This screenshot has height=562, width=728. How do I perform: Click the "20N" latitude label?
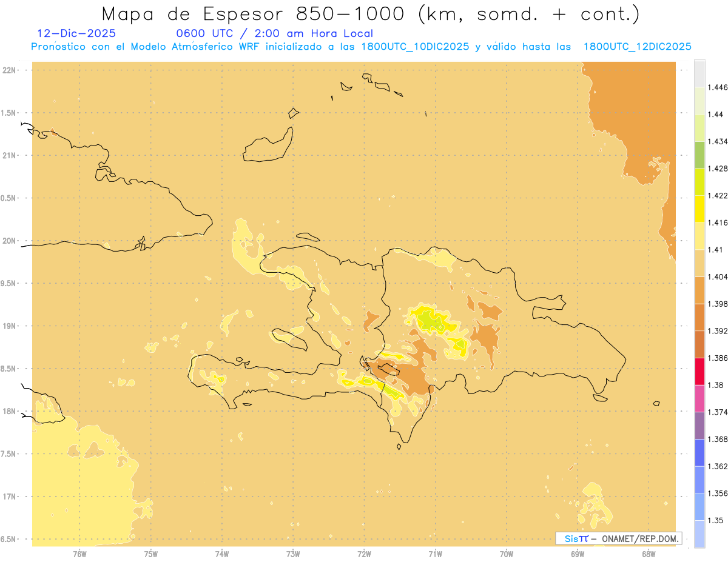point(10,241)
